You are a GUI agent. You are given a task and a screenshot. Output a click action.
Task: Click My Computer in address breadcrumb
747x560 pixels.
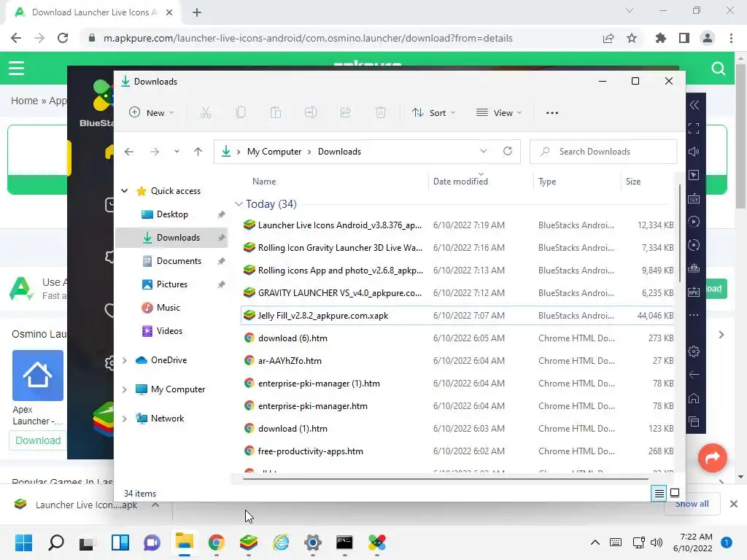point(274,152)
